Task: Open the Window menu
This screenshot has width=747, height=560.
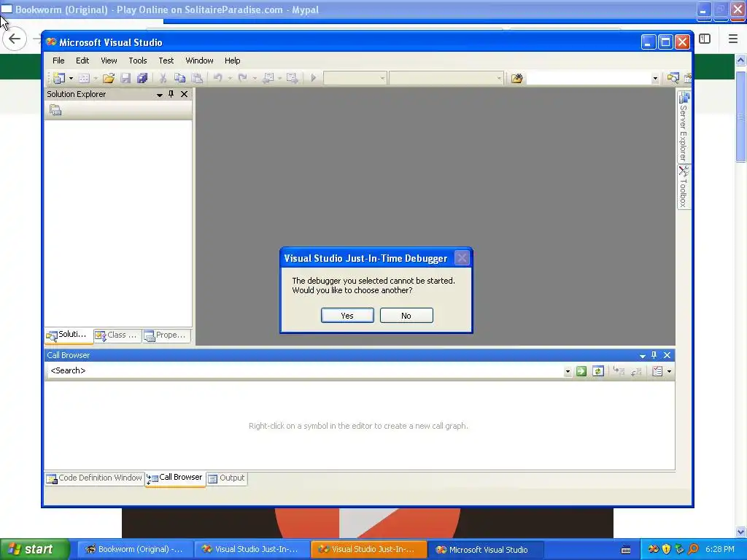Action: coord(199,61)
